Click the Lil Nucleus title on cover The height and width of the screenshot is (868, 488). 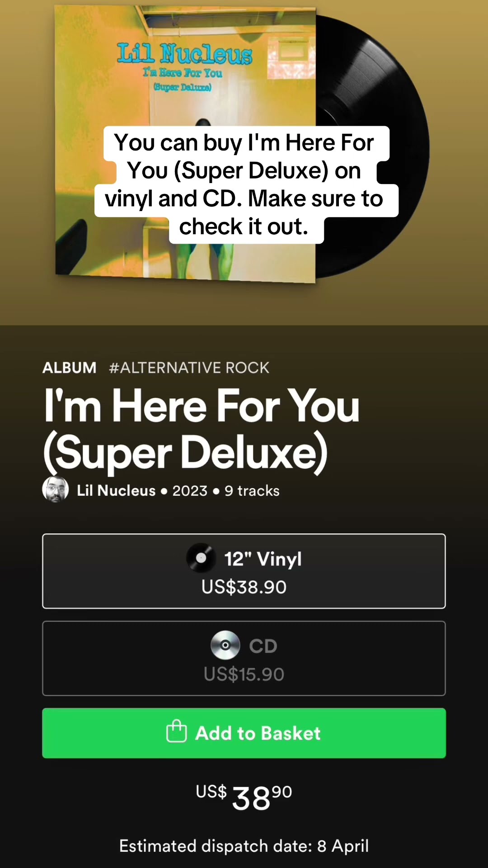(184, 53)
